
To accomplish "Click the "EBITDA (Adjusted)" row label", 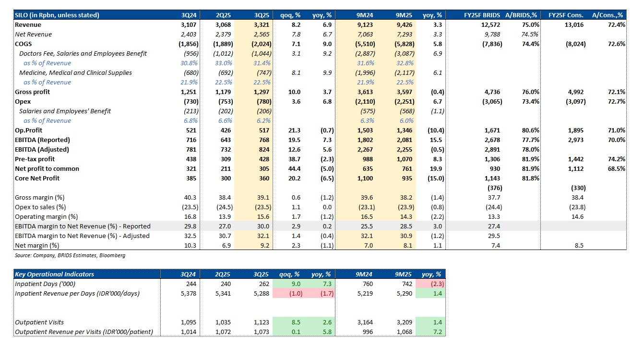I will tap(42, 149).
